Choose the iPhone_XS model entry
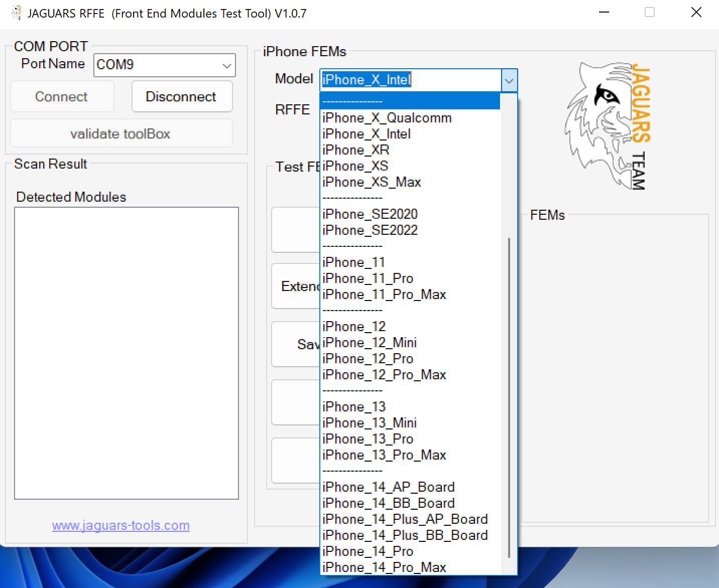 [411, 166]
